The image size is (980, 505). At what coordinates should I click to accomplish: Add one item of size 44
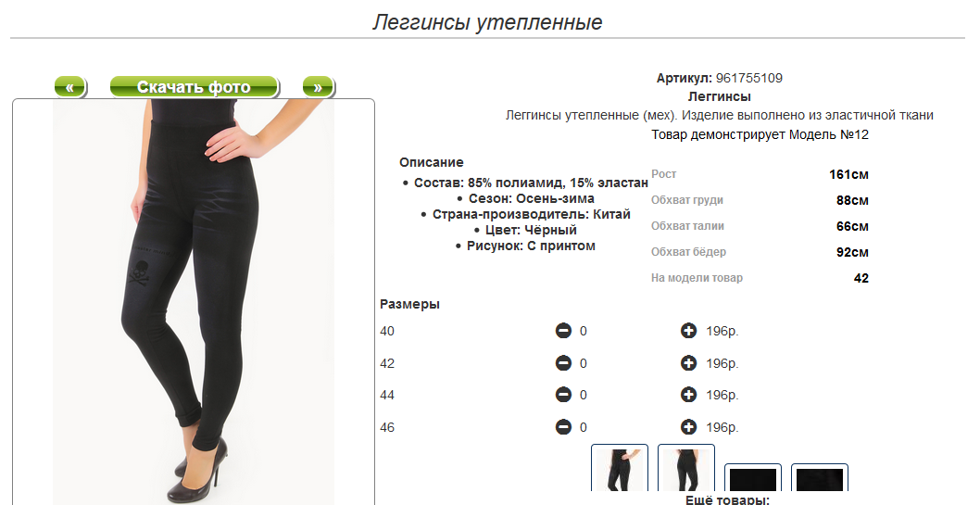(689, 395)
